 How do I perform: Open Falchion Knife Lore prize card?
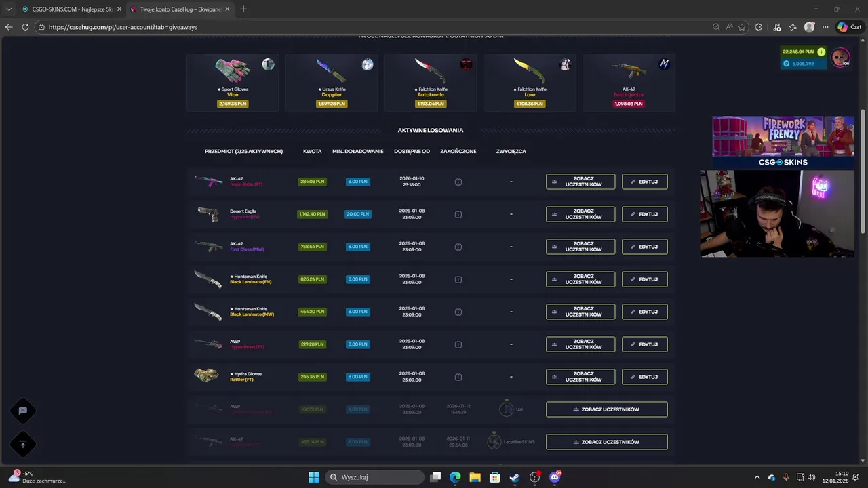tap(530, 83)
